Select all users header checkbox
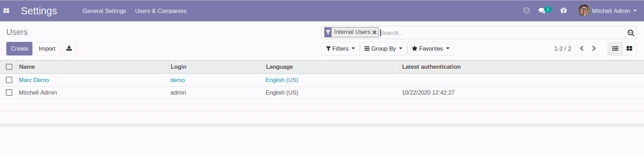Screen dimensions: 644x156 coord(9,67)
